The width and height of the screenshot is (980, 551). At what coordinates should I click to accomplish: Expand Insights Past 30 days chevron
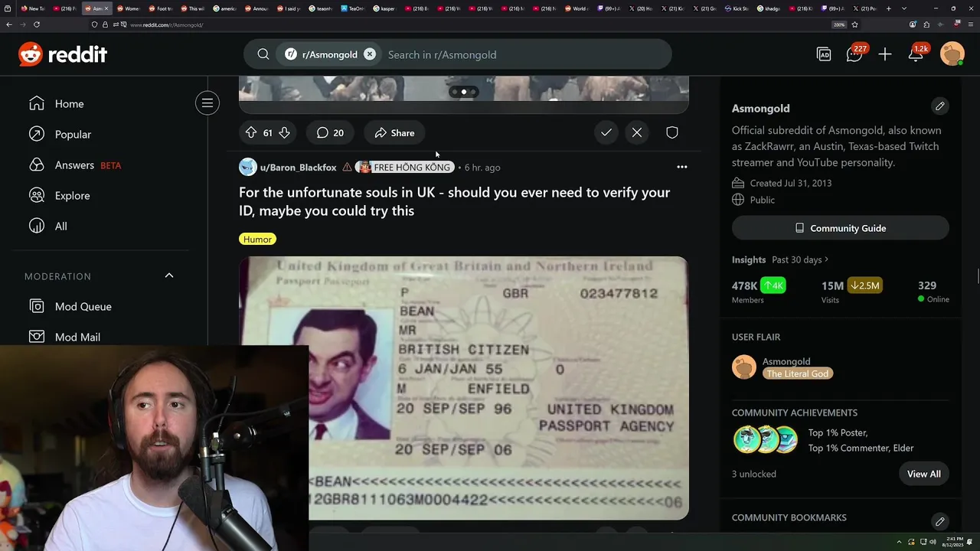(x=827, y=259)
